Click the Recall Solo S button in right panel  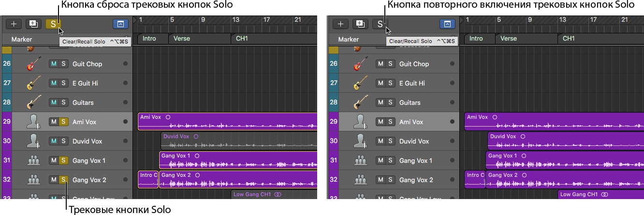pos(380,24)
